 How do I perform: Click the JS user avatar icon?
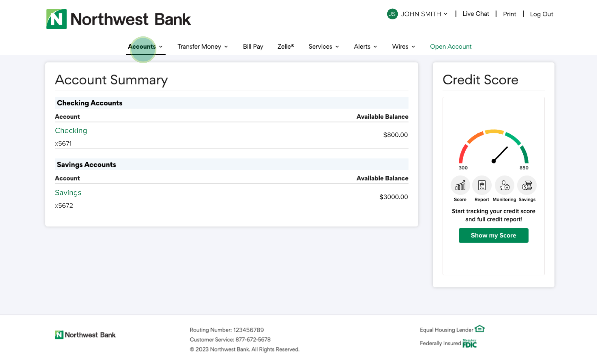392,14
